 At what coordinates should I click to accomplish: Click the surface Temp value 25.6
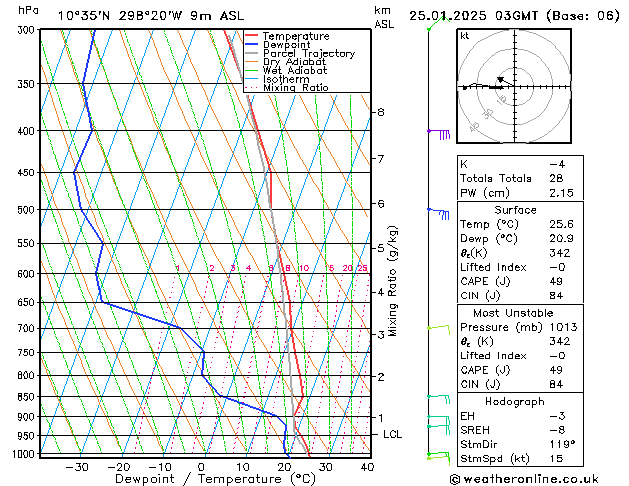[561, 224]
